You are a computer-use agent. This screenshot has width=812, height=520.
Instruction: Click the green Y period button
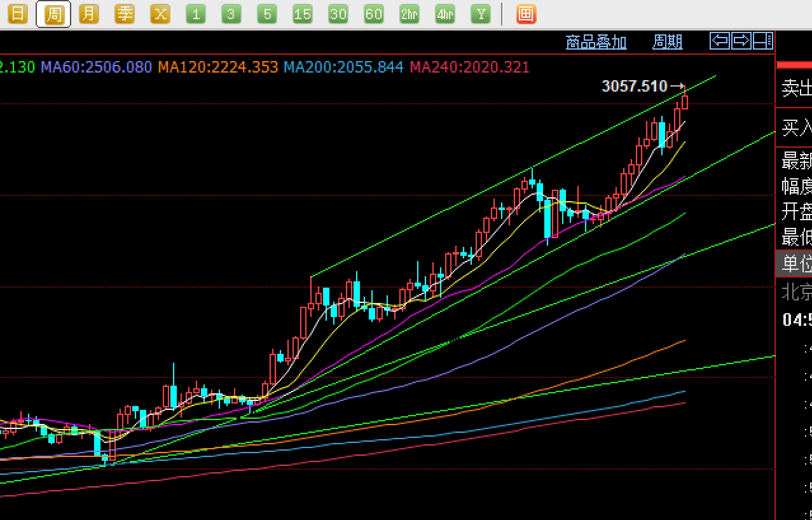click(481, 14)
